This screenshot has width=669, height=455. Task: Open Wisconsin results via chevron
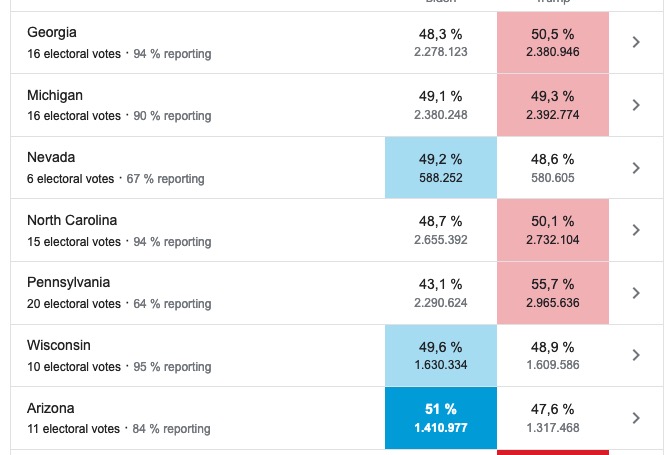636,355
